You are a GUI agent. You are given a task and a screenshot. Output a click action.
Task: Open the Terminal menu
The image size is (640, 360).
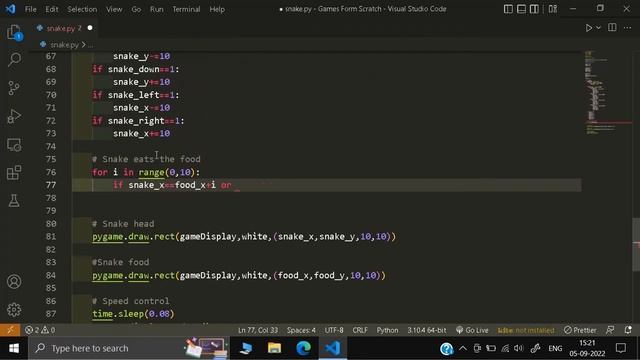click(x=186, y=9)
